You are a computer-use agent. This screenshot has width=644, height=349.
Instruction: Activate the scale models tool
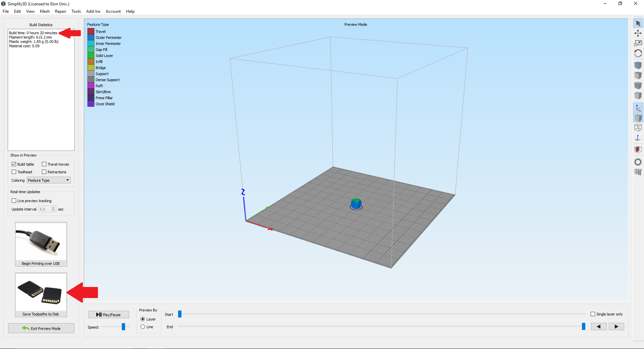point(638,43)
